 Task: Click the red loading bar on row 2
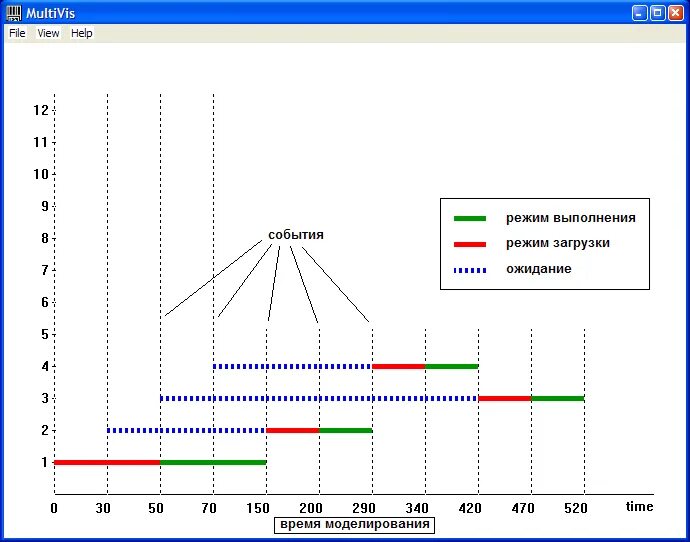[293, 430]
